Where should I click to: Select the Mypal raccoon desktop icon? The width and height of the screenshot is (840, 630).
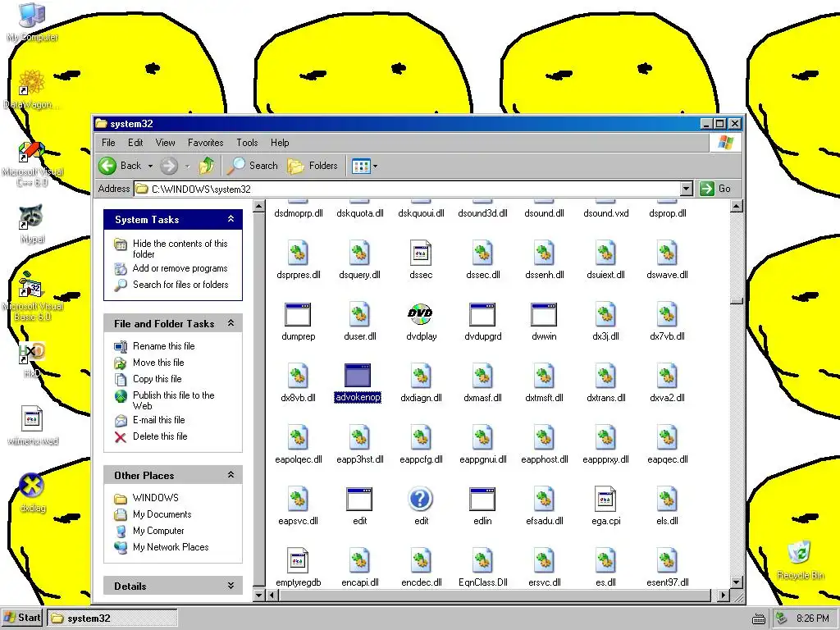point(32,217)
